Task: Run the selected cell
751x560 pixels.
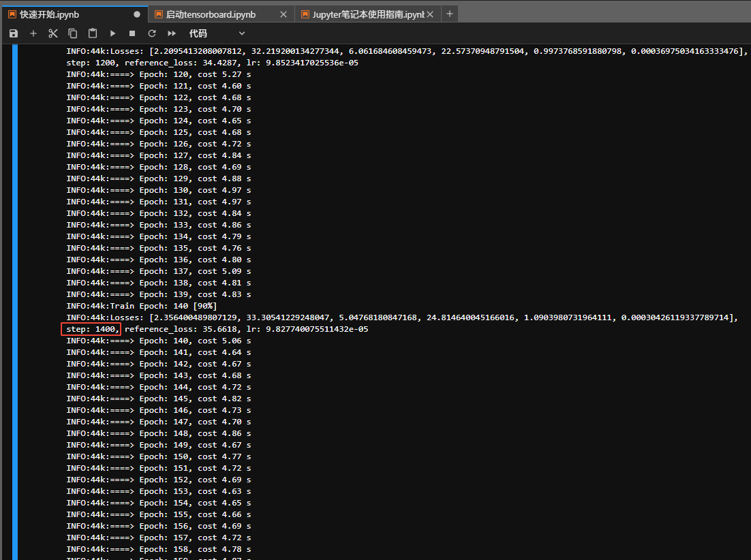Action: tap(112, 33)
